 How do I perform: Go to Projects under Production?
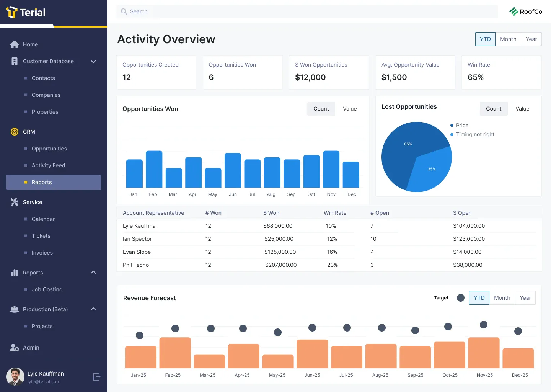(x=42, y=326)
